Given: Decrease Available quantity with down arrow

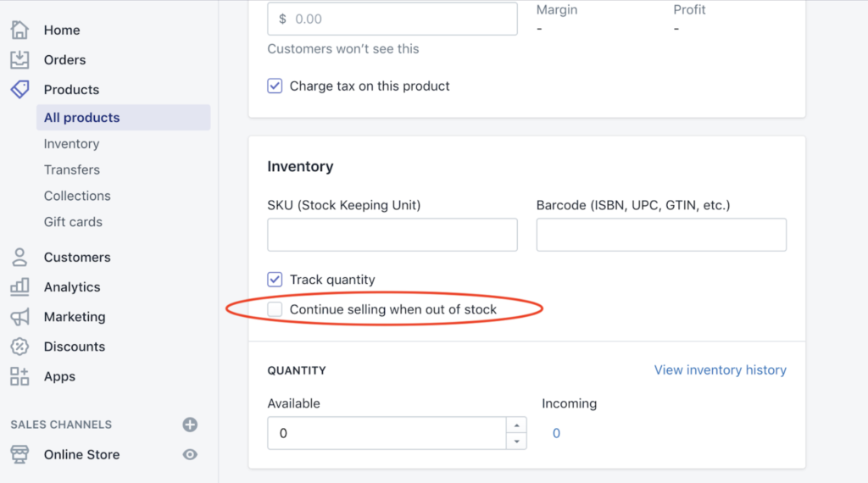Looking at the screenshot, I should [x=516, y=441].
